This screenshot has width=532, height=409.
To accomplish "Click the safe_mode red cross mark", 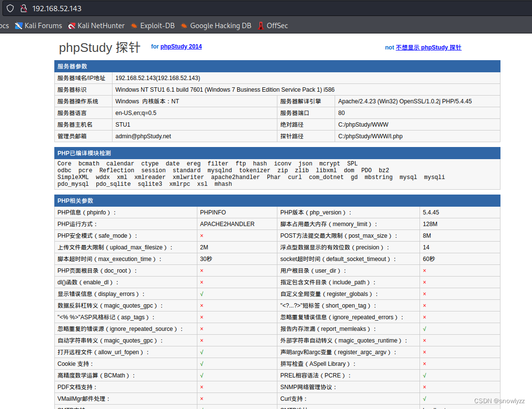I will 202,236.
